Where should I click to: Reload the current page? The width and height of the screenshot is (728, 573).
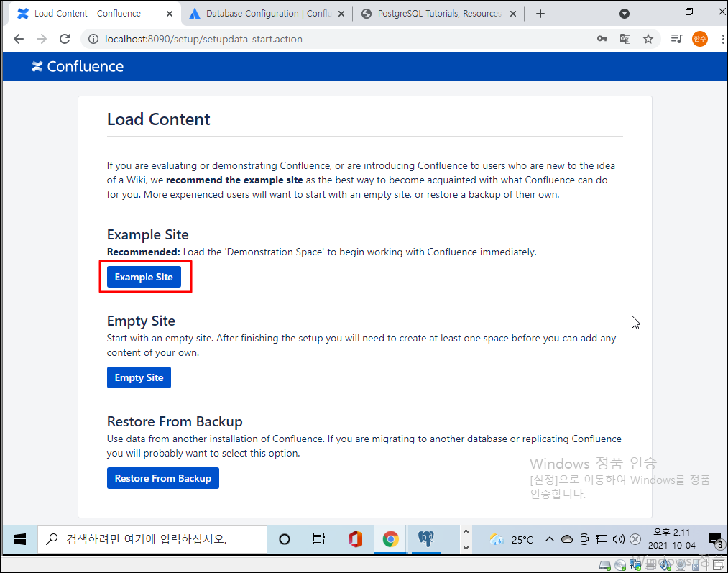tap(65, 39)
